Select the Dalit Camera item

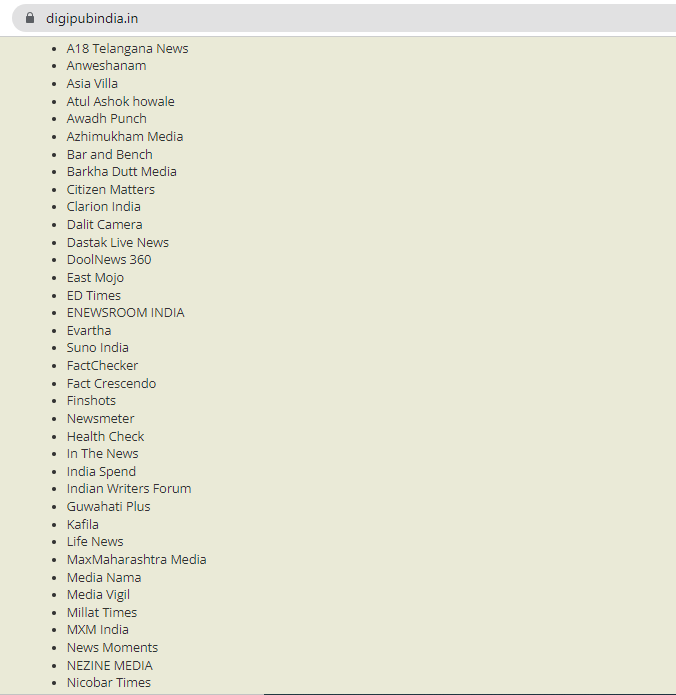[105, 225]
